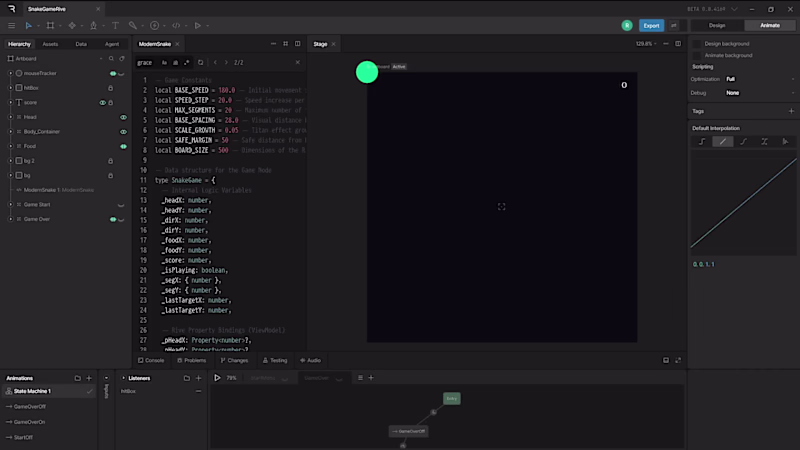The height and width of the screenshot is (450, 800).
Task: Add a new tag with plus icon
Action: click(791, 111)
